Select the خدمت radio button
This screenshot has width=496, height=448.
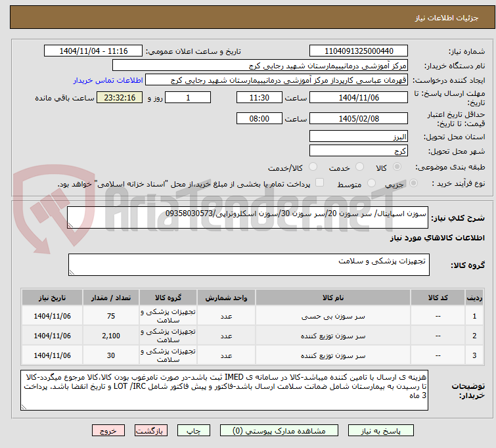coord(359,167)
